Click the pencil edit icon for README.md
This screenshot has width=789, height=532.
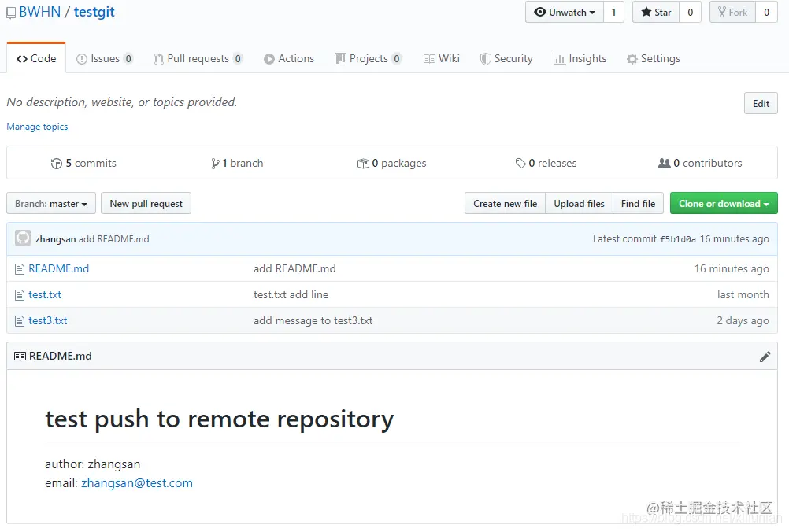point(765,357)
